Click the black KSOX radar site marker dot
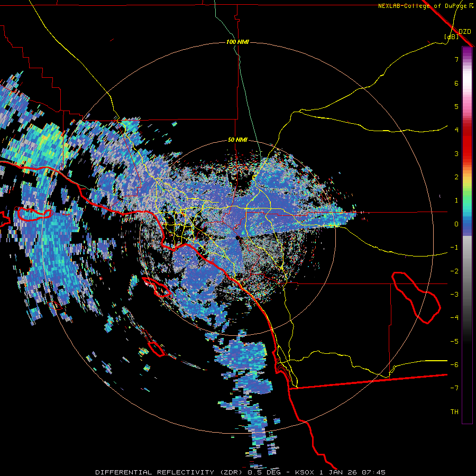The height and width of the screenshot is (476, 476). pos(237,238)
